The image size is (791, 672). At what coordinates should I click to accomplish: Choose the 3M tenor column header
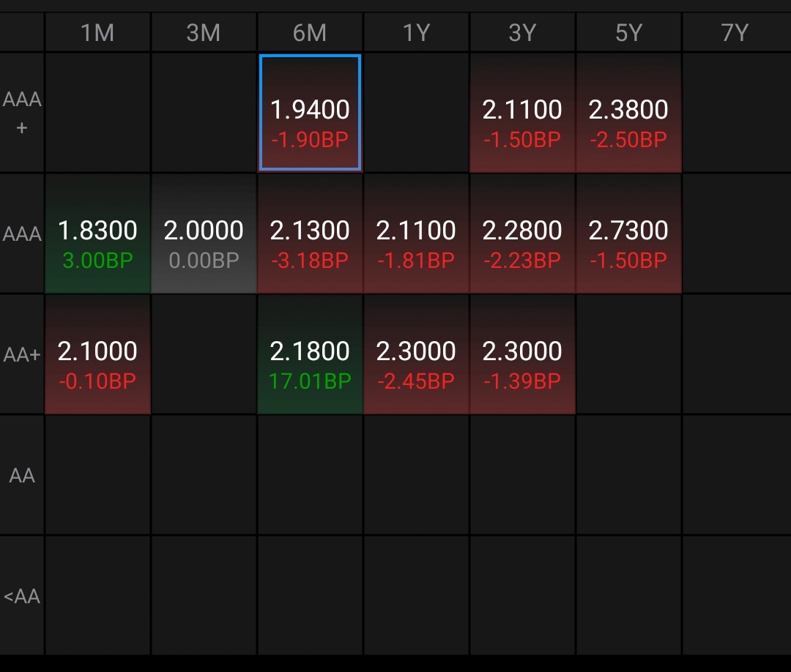204,33
